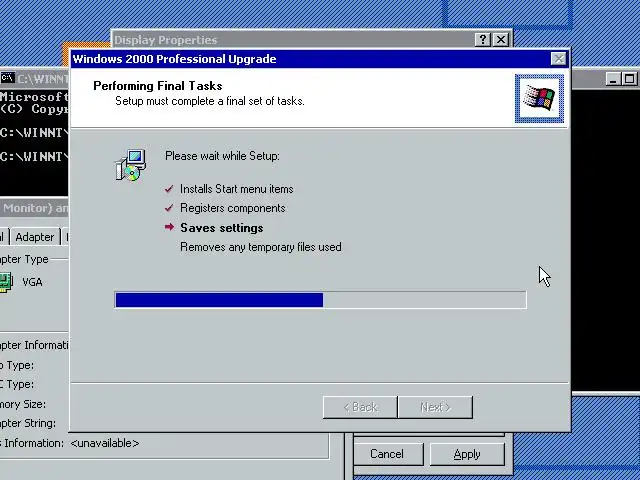Click the setup progress bar

[x=321, y=300]
